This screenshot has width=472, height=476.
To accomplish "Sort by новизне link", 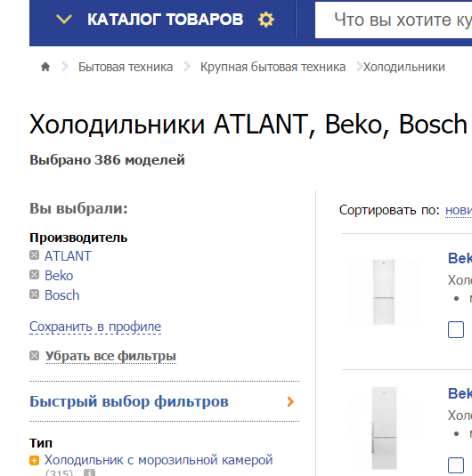I will [x=459, y=210].
